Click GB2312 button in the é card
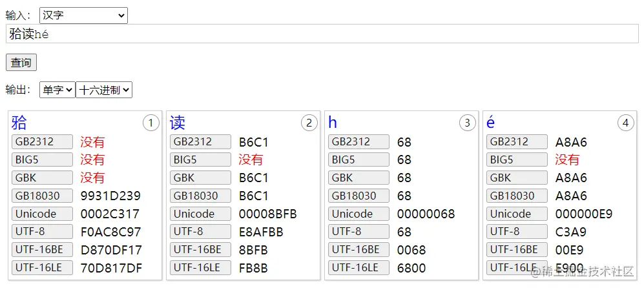 pyautogui.click(x=517, y=142)
